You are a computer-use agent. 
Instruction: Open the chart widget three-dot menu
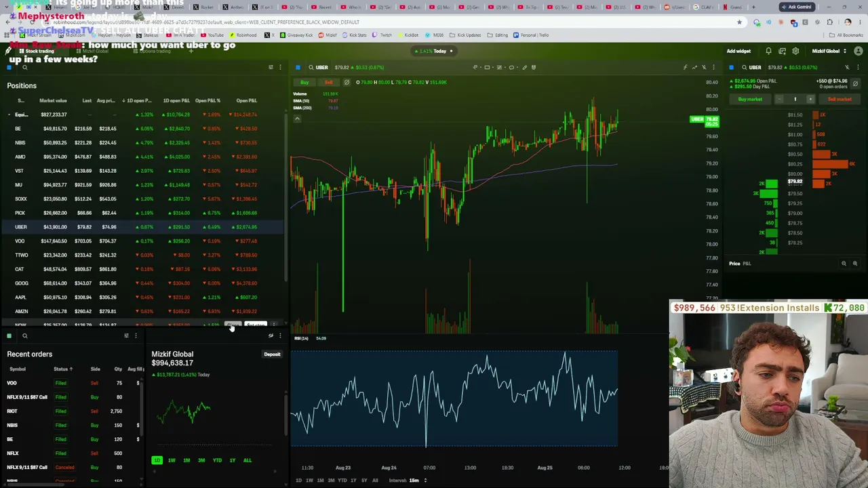pos(713,67)
